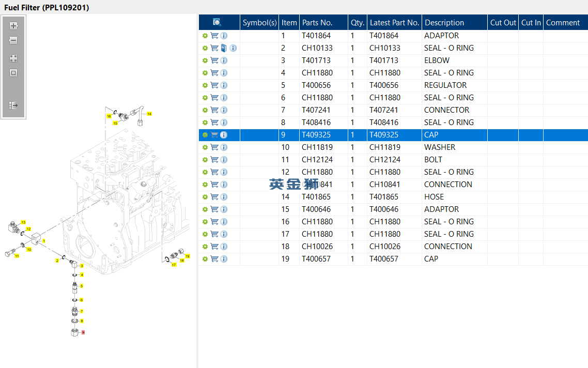The image size is (588, 368).
Task: Click the list export icon in diagram toolbar
Action: 13,105
